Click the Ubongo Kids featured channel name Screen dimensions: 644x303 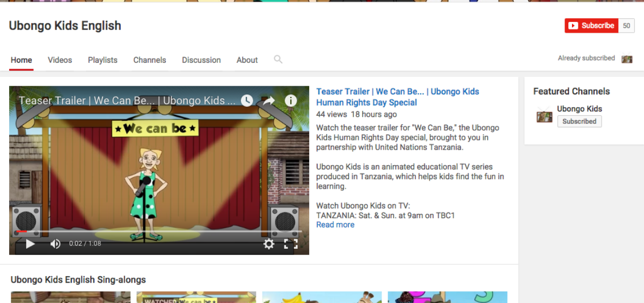pyautogui.click(x=580, y=109)
